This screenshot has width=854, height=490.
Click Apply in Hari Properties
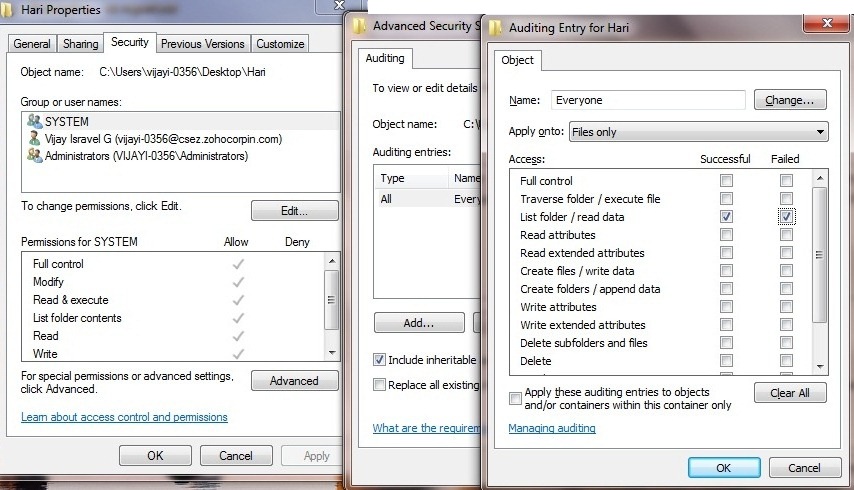pos(313,455)
